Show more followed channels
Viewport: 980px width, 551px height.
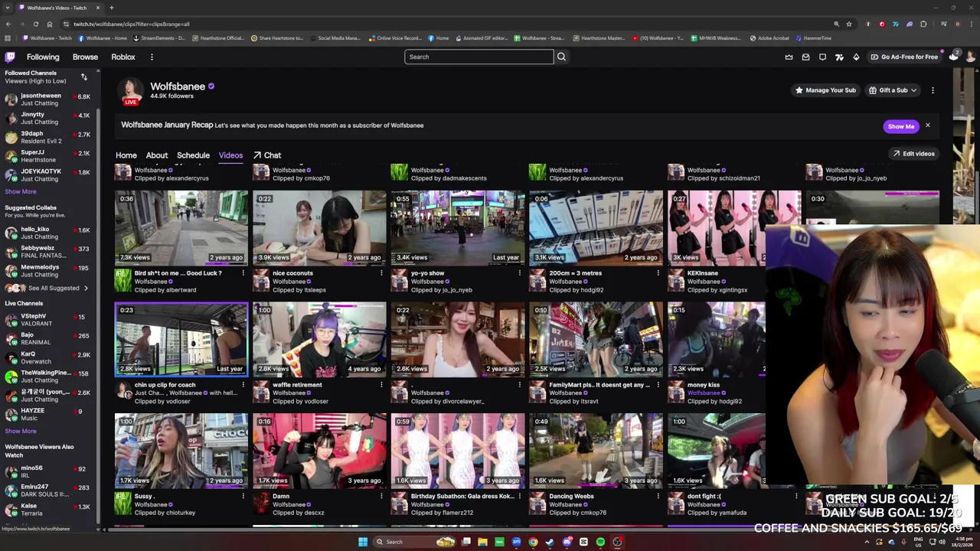[21, 191]
